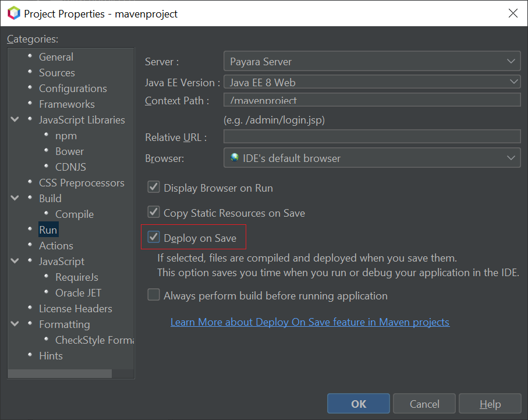Collapse the Formatting category node
The image size is (528, 420).
tap(15, 324)
